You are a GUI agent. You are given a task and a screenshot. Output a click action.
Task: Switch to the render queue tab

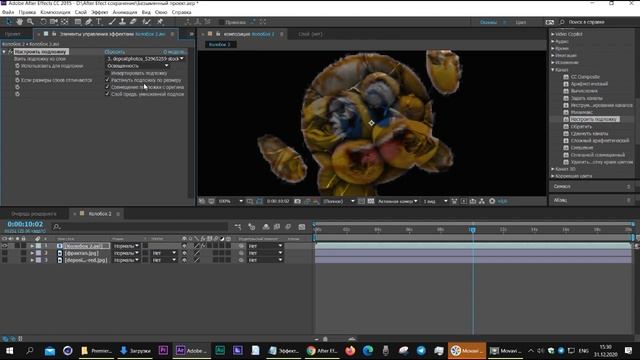pos(33,214)
